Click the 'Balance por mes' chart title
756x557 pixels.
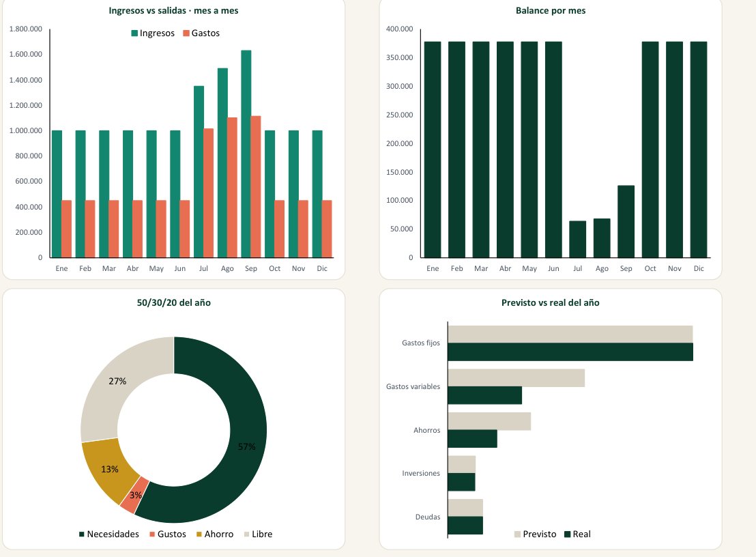point(551,11)
